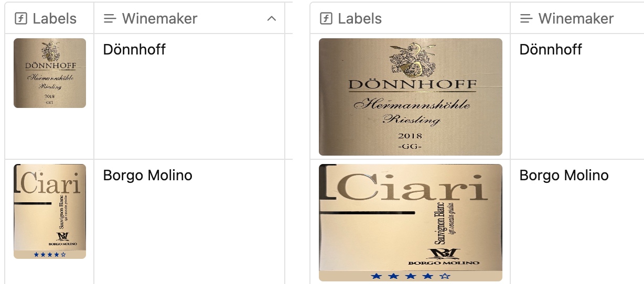Toggle the sort chevron in the Winemaker header
Screen dimensions: 644x284
click(271, 19)
